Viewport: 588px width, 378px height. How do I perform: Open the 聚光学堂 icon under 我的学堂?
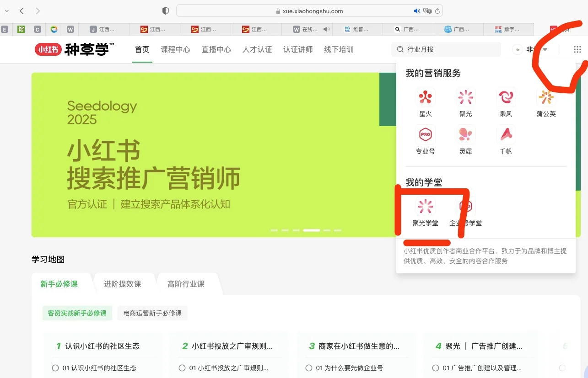426,207
